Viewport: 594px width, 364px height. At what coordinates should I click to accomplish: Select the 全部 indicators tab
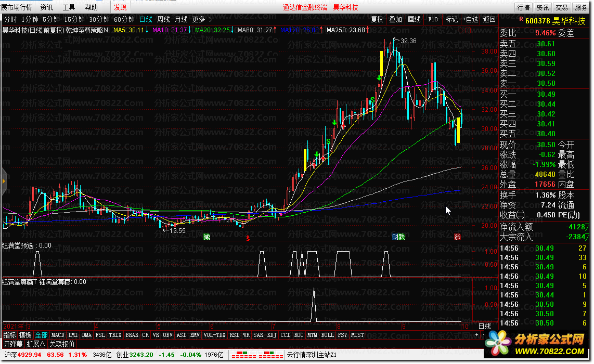[41, 335]
